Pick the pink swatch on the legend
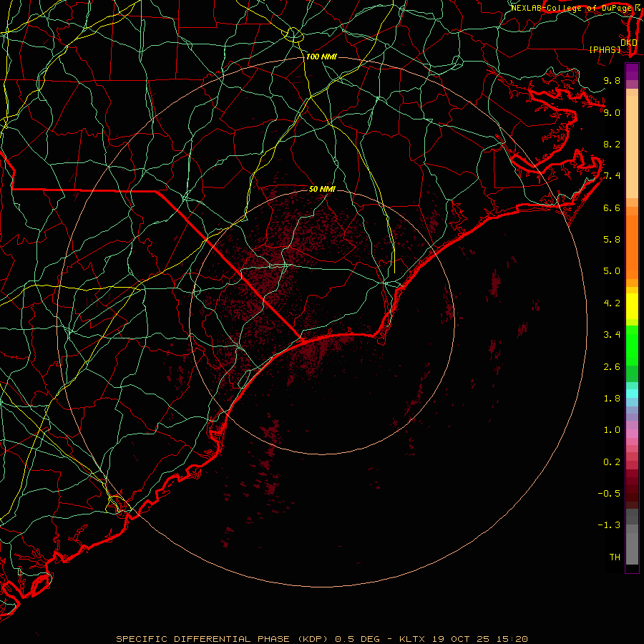The width and height of the screenshot is (644, 644). [x=632, y=434]
